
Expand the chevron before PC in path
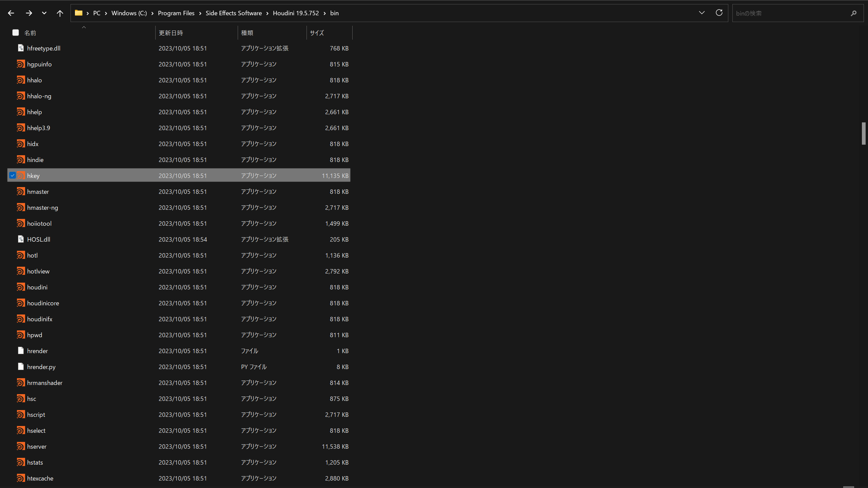(87, 13)
